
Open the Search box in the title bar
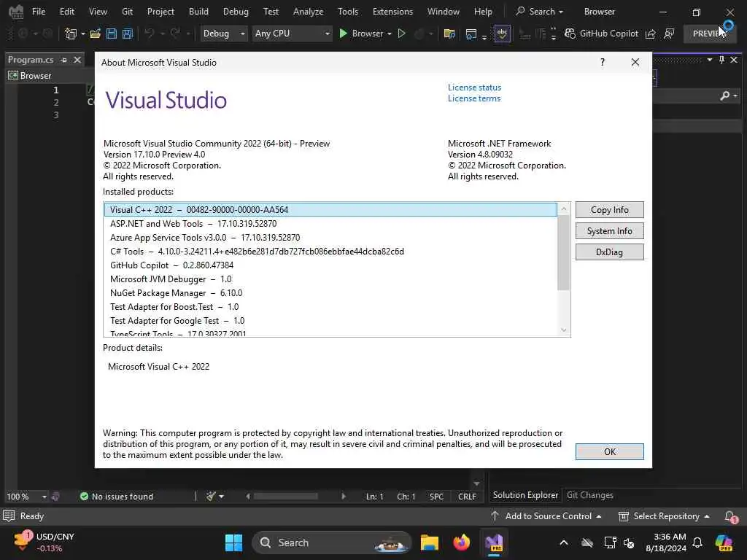point(540,12)
